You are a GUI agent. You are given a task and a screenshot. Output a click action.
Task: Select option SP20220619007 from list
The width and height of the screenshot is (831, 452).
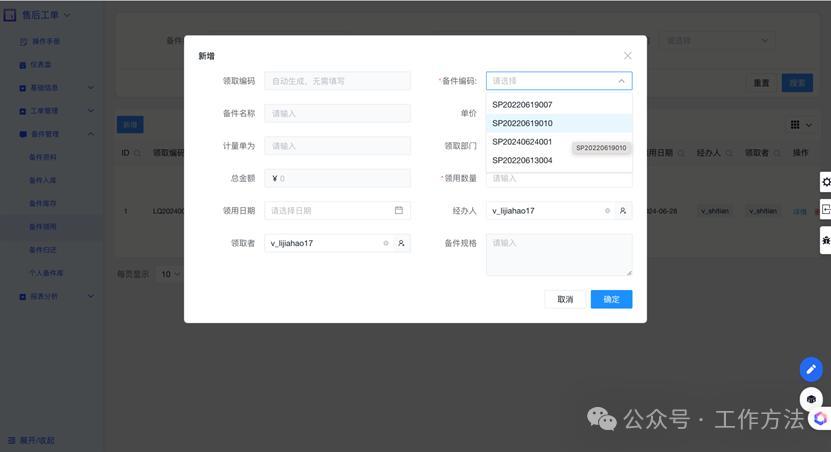(x=522, y=105)
